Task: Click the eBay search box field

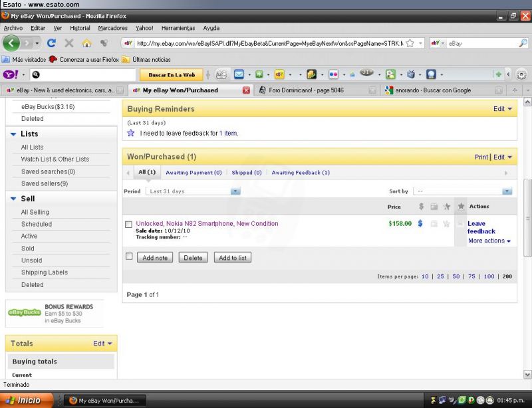Action: [x=483, y=43]
